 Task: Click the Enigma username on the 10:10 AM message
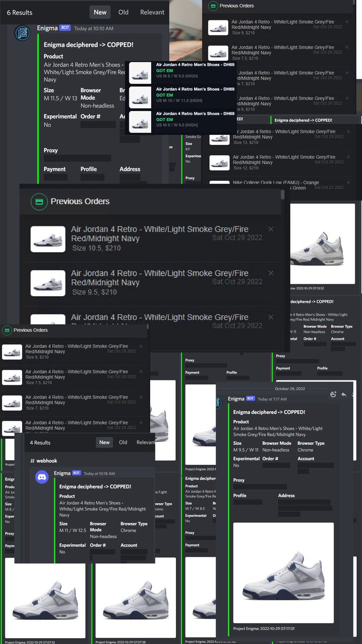click(x=47, y=28)
